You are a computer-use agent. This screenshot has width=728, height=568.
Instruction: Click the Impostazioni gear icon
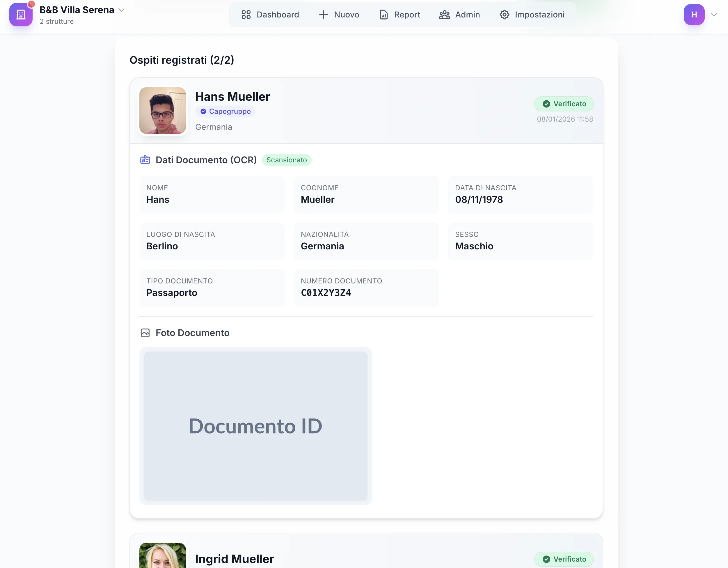(504, 15)
